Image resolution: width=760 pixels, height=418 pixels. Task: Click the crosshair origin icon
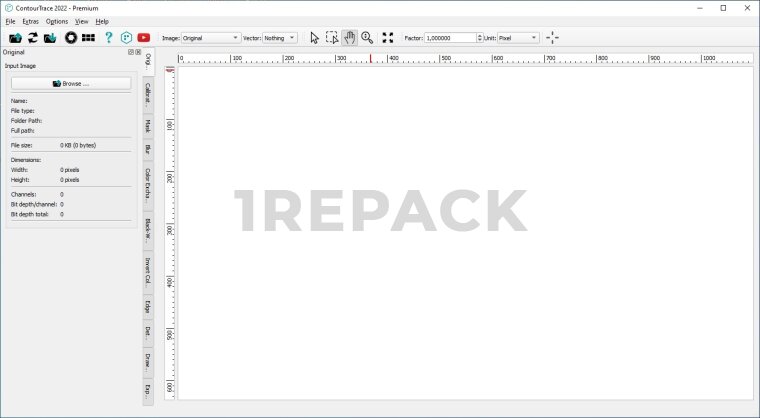(x=553, y=37)
